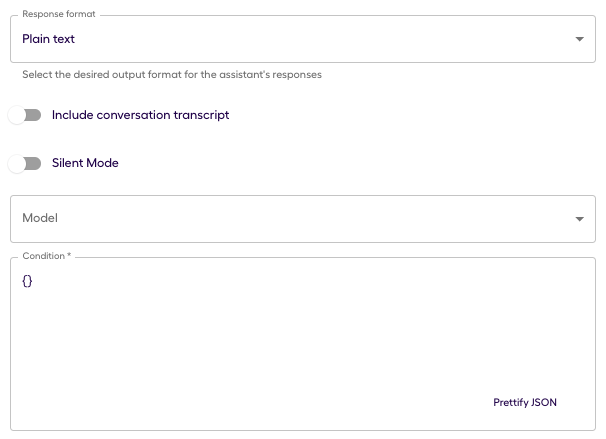This screenshot has width=606, height=439.
Task: Place cursor at the curly braces in Condition
Action: click(x=27, y=281)
